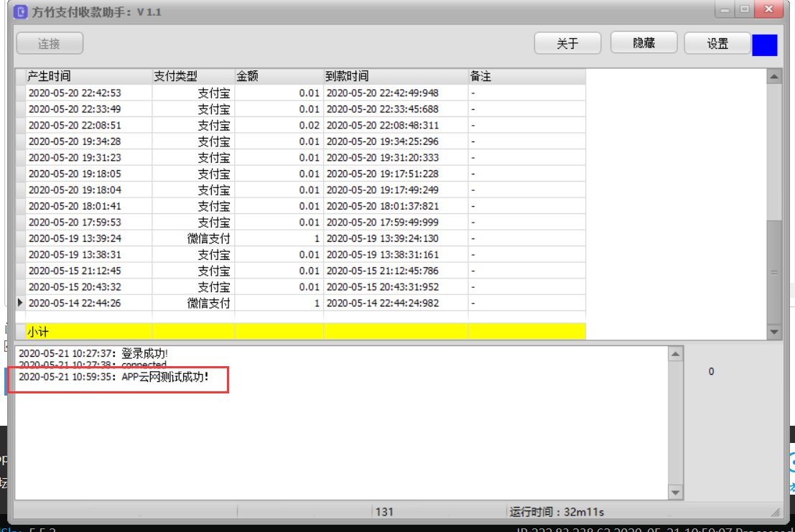Click the 隐藏 button
The height and width of the screenshot is (532, 795).
[x=643, y=43]
